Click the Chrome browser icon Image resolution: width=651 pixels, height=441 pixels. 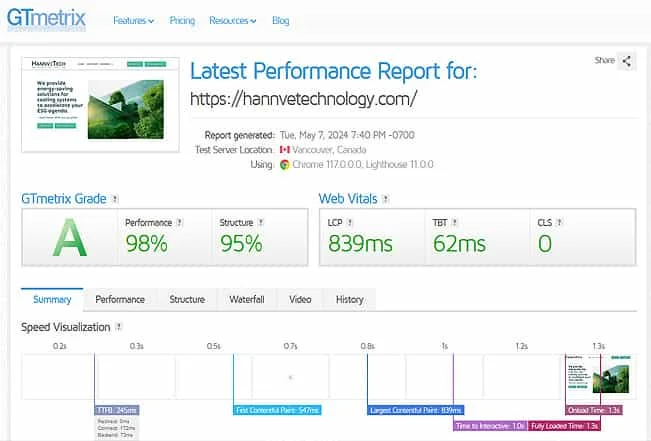pyautogui.click(x=285, y=164)
